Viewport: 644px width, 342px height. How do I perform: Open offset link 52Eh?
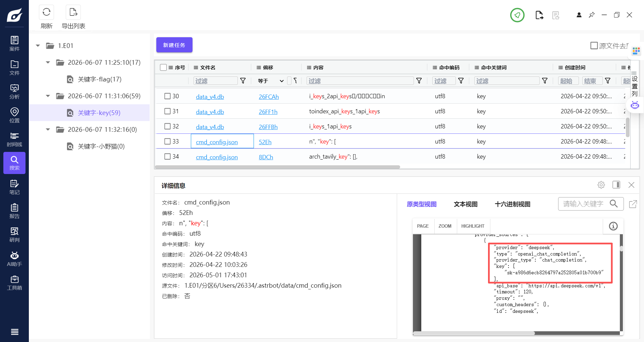pyautogui.click(x=265, y=142)
